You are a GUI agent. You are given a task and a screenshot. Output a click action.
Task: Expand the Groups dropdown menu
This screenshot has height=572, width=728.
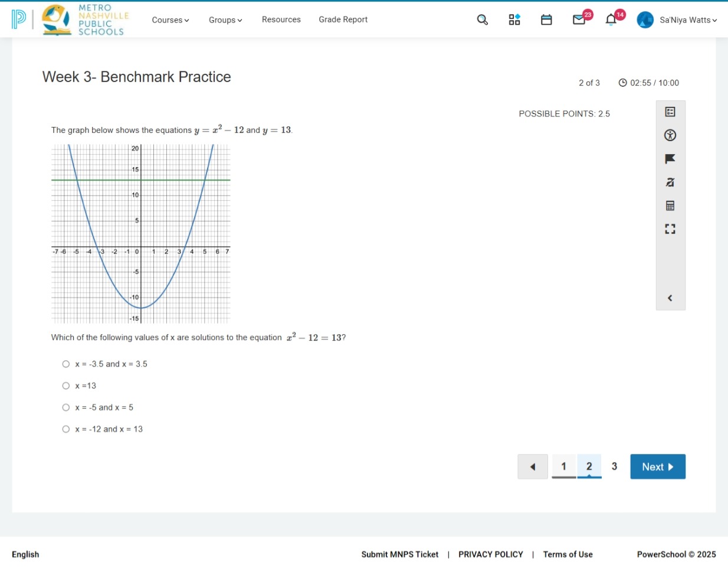click(225, 20)
